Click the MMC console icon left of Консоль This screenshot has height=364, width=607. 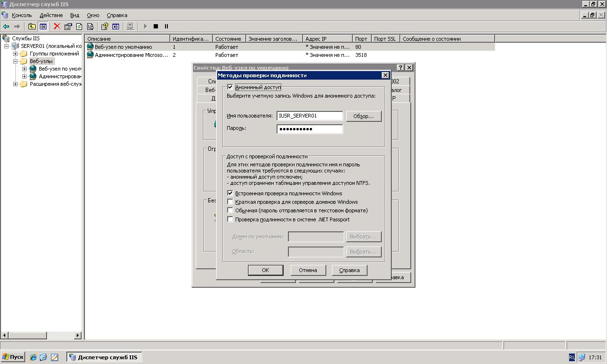pyautogui.click(x=5, y=15)
